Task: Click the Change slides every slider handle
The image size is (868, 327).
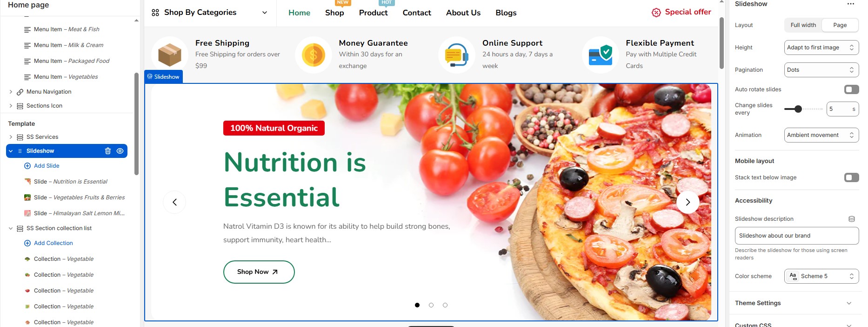Action: 798,109
